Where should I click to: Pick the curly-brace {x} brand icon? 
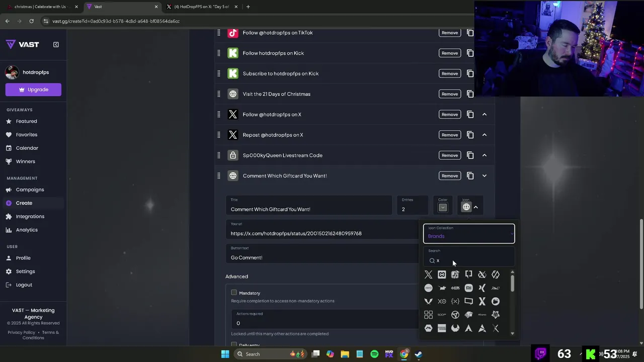(x=455, y=301)
